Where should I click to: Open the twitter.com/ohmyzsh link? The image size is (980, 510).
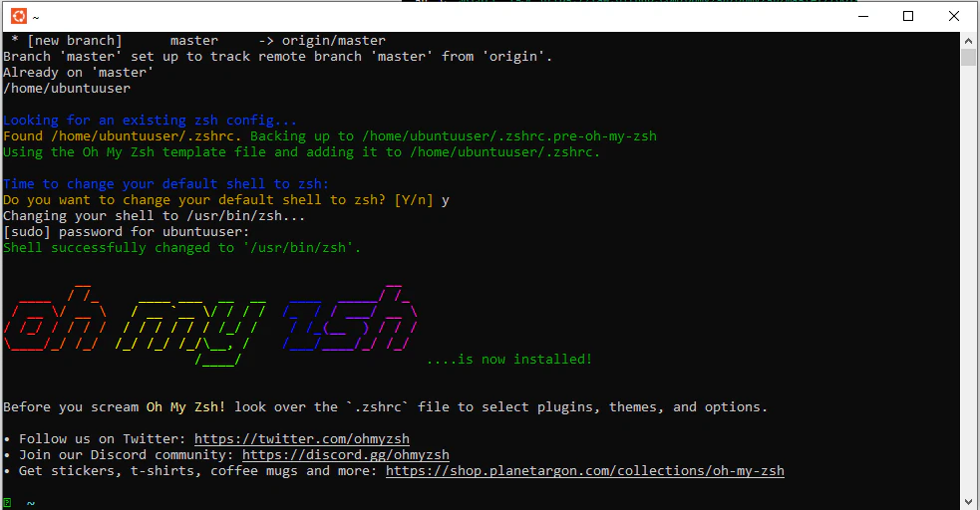301,439
